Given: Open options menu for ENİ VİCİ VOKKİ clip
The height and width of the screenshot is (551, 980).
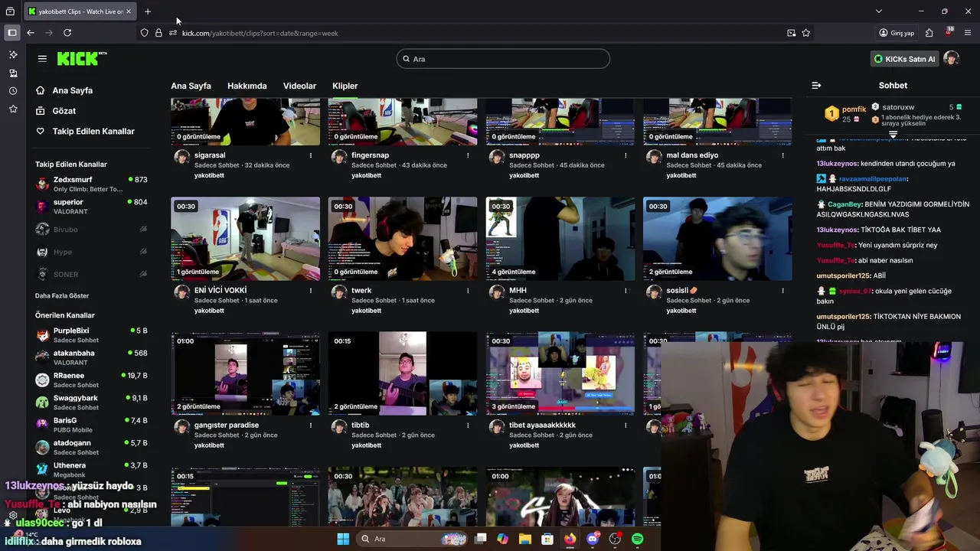Looking at the screenshot, I should (310, 291).
